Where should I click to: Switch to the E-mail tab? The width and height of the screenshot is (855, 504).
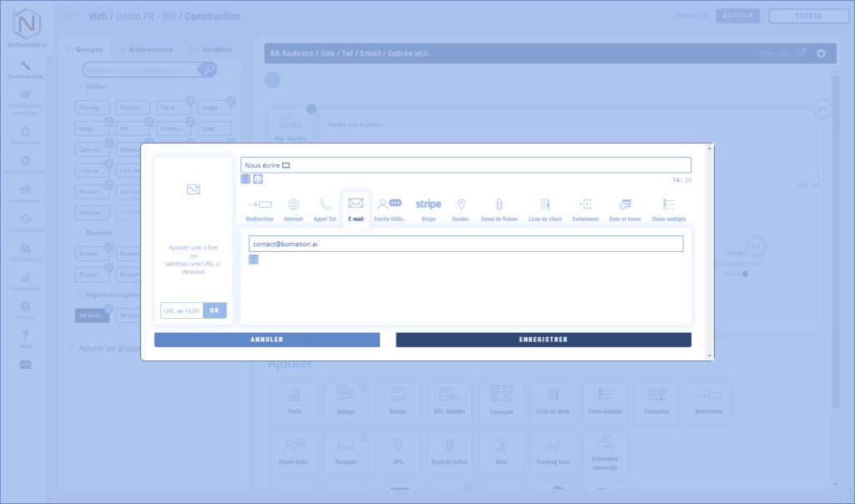pos(356,209)
